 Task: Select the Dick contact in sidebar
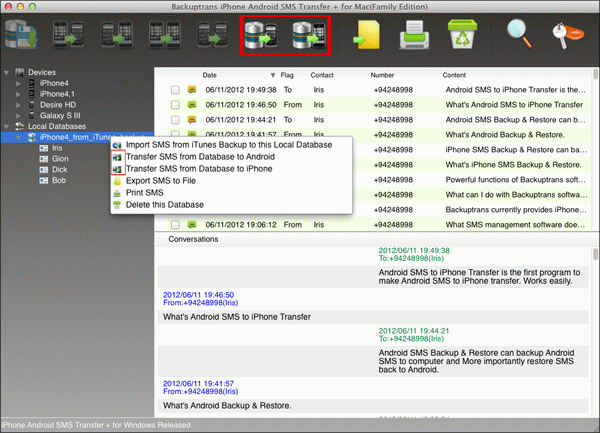click(59, 169)
